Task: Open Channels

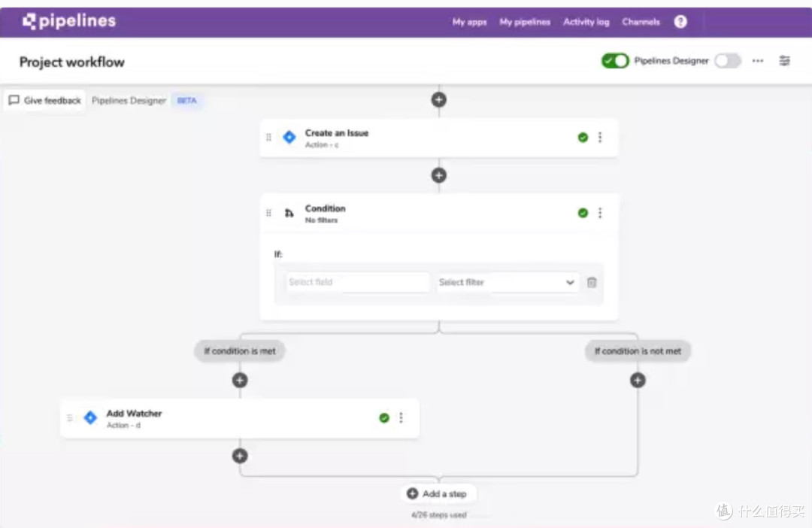Action: click(641, 22)
